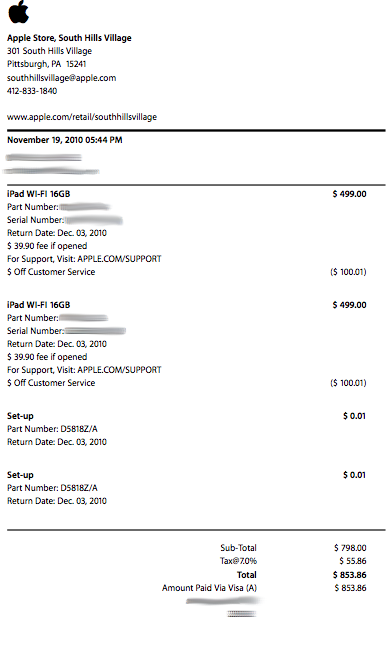Screen dimensions: 389x646
Task: Select the bold Total $ 853.86 amount
Action: (x=350, y=575)
